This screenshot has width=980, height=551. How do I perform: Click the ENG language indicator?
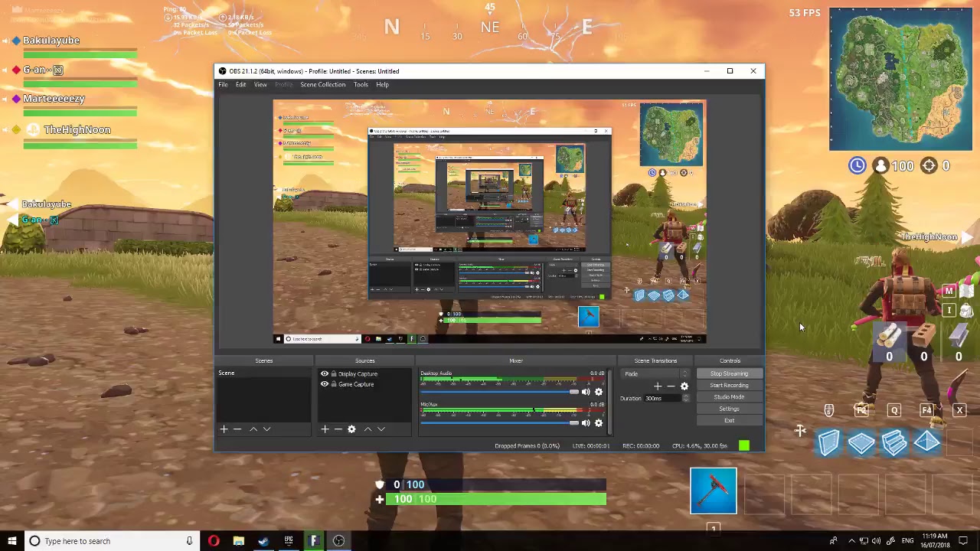pos(907,541)
